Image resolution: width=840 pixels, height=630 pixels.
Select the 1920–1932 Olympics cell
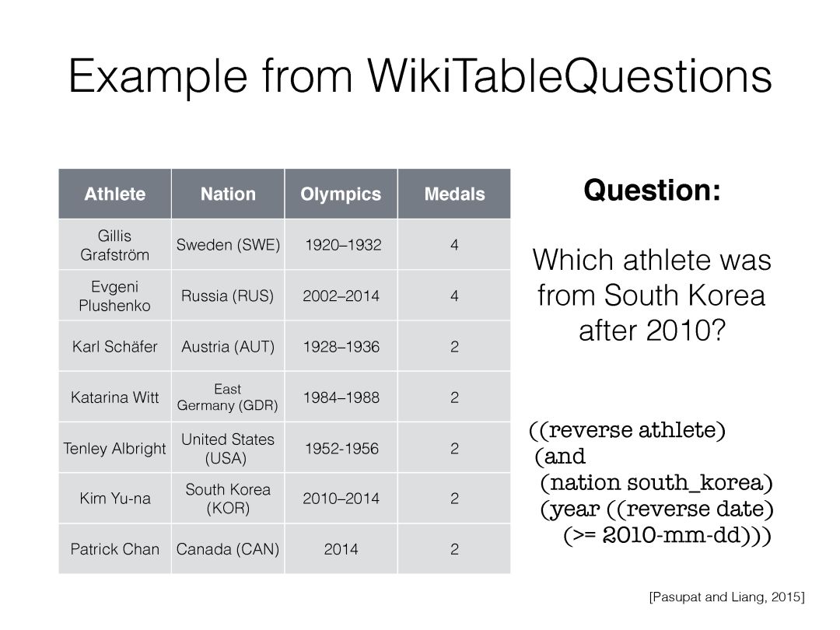341,245
